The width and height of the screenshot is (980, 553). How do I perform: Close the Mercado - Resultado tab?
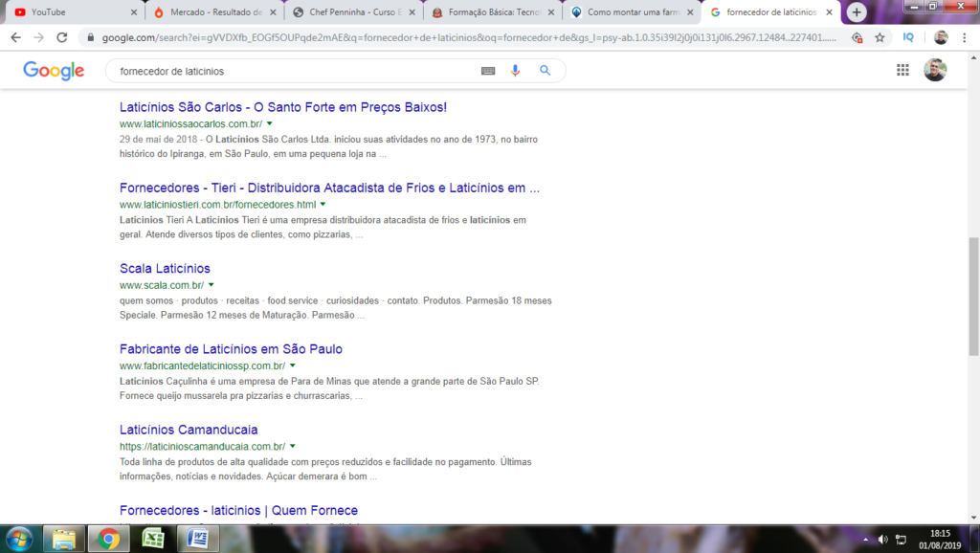click(273, 11)
